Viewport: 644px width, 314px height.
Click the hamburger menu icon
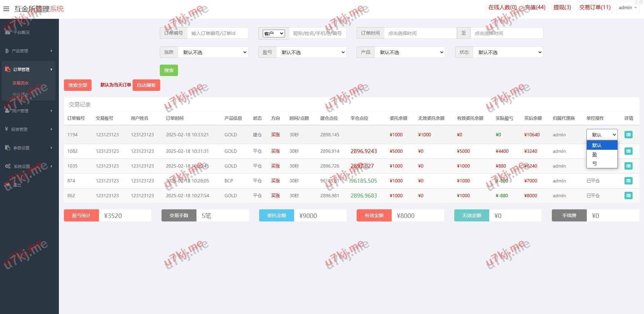tap(6, 9)
